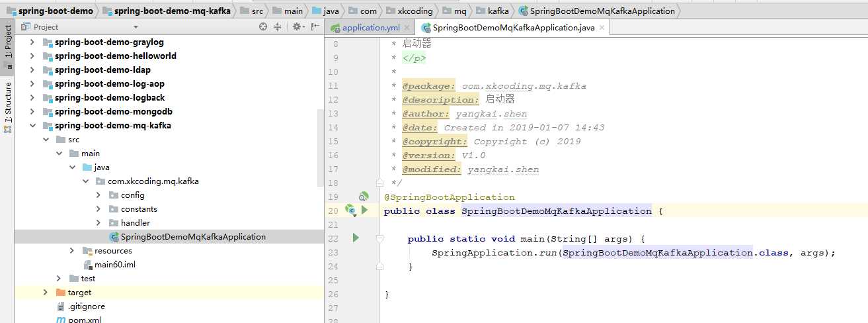Click the resources folder icon
This screenshot has width=868, height=323.
click(87, 251)
